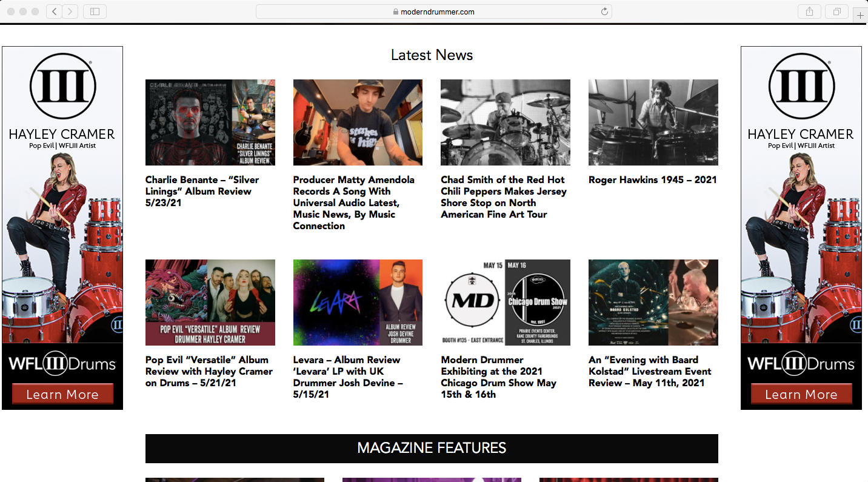Open Chad Smith Fine Art Tour headline
868x482 pixels.
pyautogui.click(x=504, y=197)
